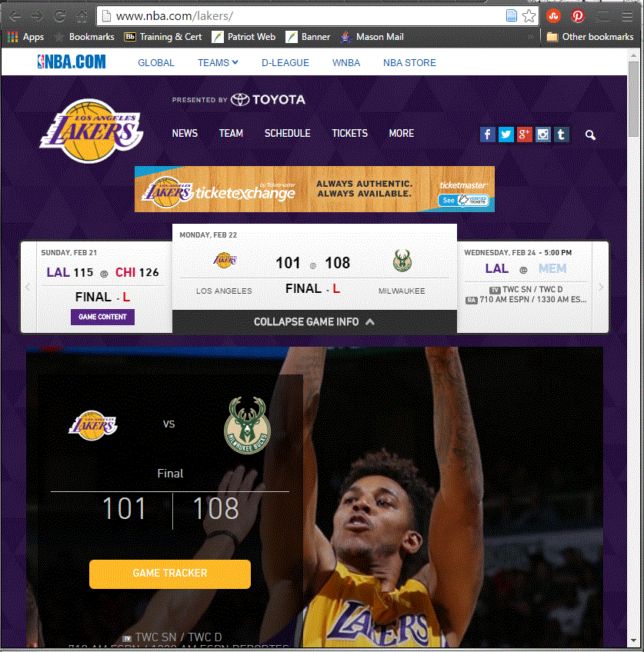Open the Lakers Facebook page icon
This screenshot has height=652, width=644.
(488, 135)
